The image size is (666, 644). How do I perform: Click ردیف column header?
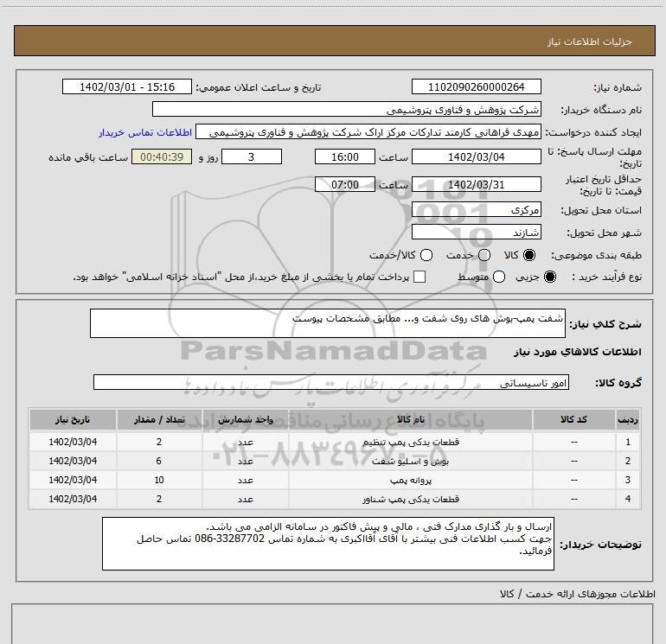point(628,419)
